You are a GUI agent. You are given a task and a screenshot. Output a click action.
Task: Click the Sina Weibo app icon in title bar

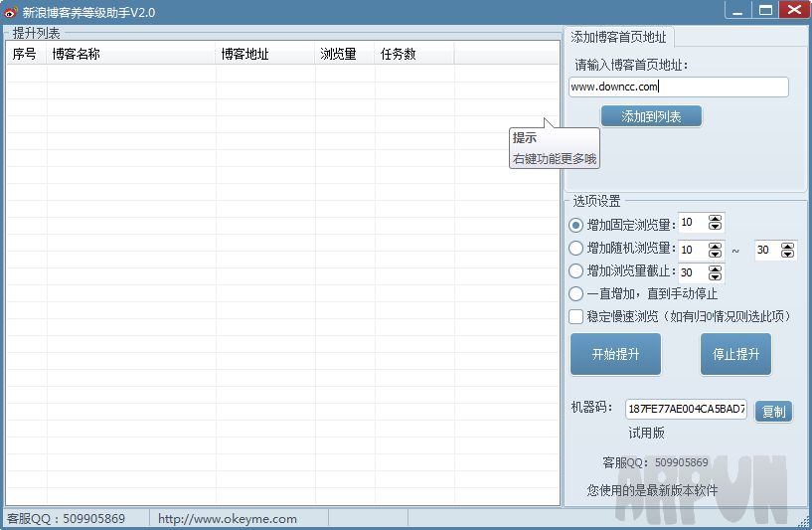pyautogui.click(x=11, y=12)
